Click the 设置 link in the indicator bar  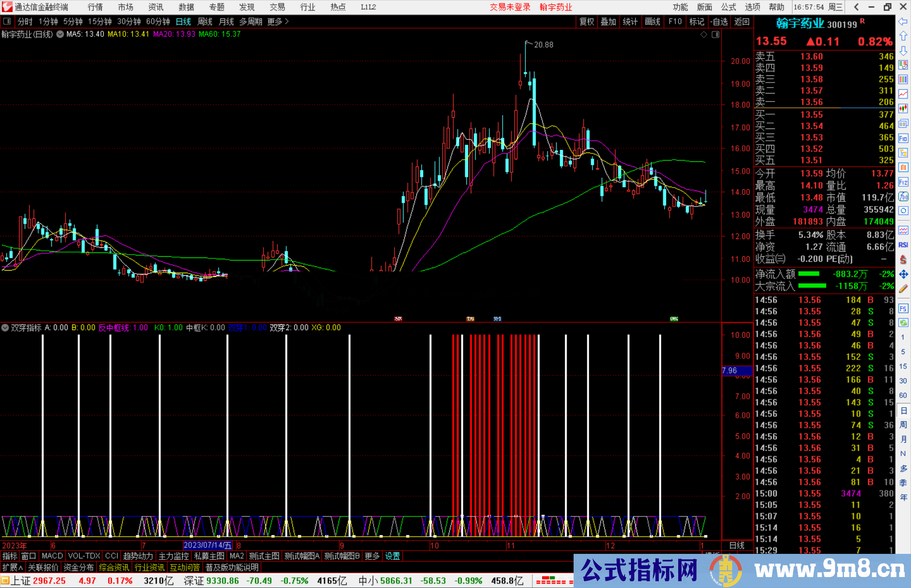pyautogui.click(x=392, y=556)
